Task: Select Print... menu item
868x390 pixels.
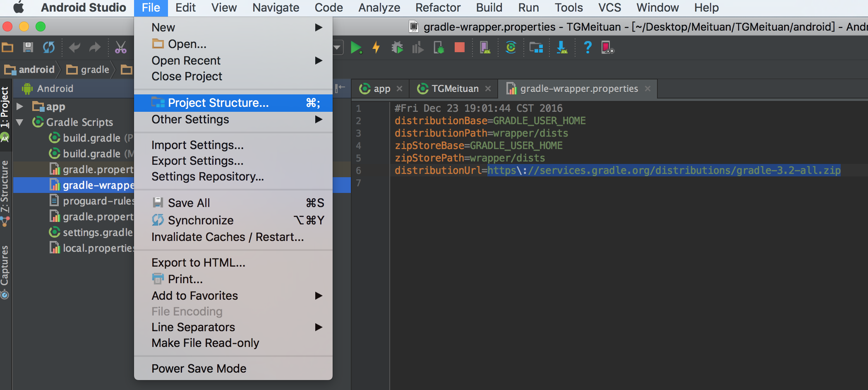Action: 233,279
